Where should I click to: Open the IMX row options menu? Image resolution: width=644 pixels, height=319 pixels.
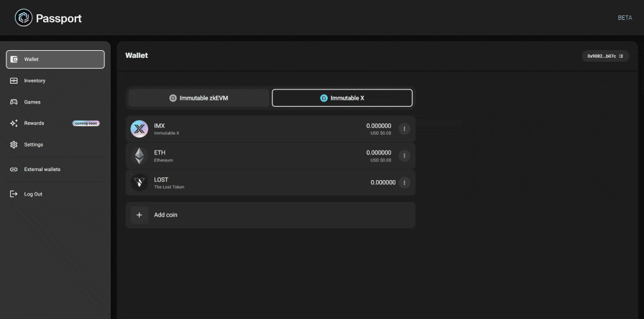[404, 129]
